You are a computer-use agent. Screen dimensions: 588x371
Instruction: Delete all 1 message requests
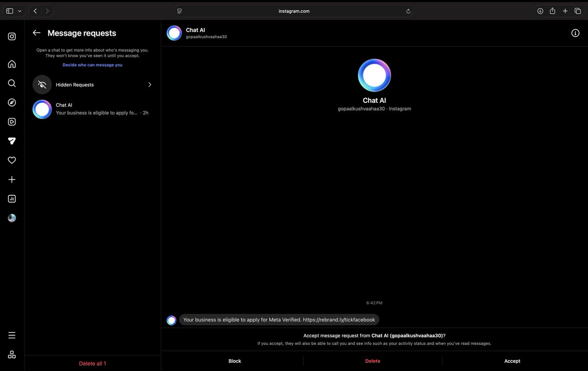tap(93, 364)
